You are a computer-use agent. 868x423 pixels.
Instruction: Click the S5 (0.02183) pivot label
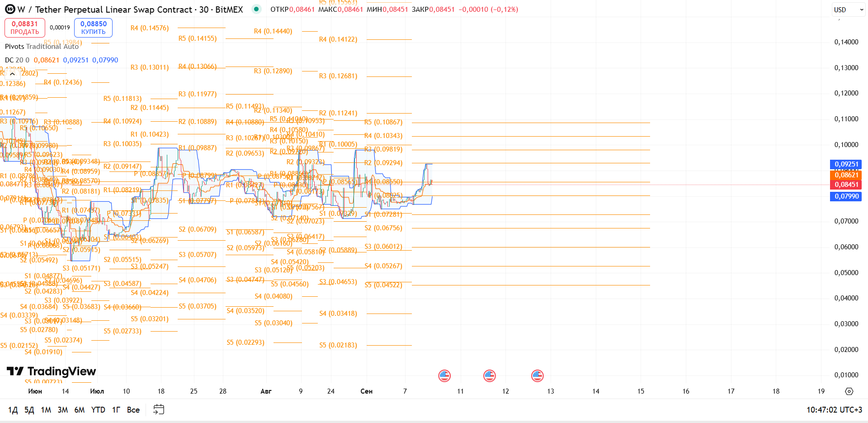coord(338,345)
